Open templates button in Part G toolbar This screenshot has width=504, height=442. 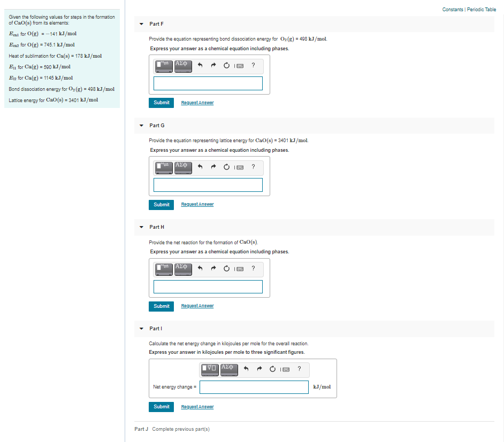tap(164, 168)
